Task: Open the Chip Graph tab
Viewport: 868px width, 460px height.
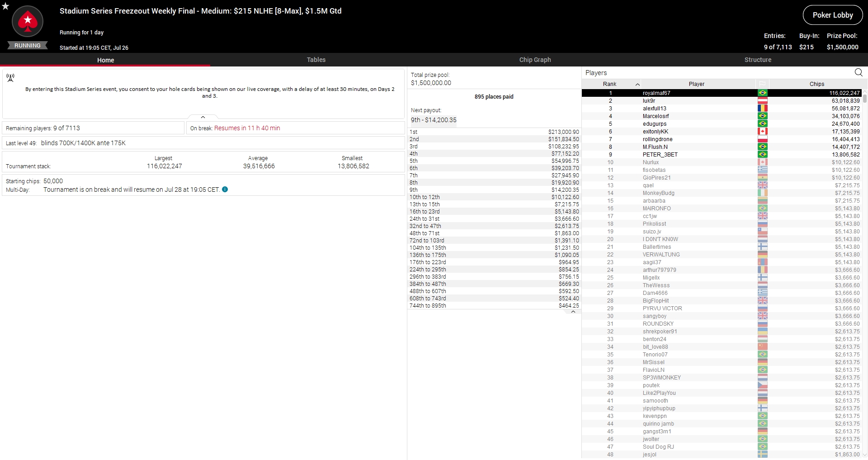Action: pyautogui.click(x=535, y=60)
